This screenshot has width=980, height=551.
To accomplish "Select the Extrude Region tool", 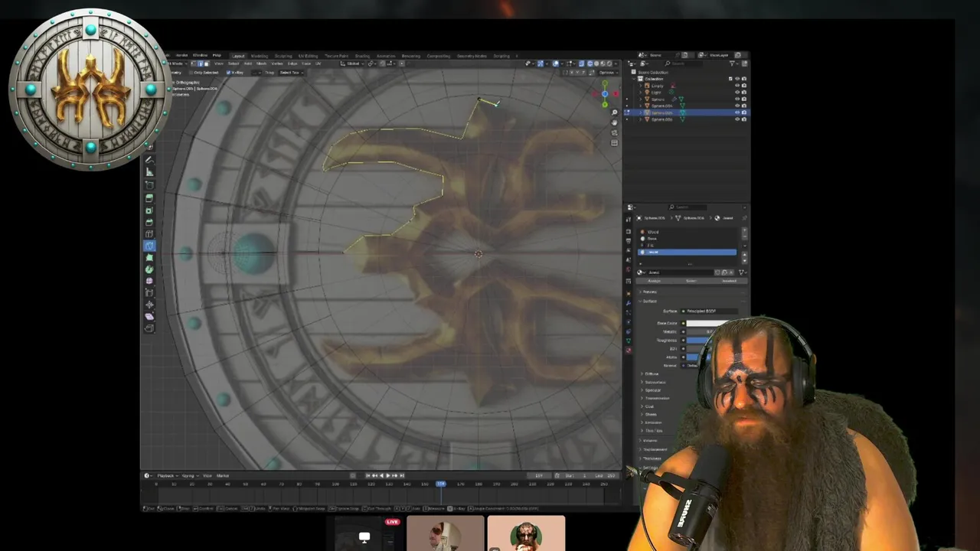I will 149,198.
